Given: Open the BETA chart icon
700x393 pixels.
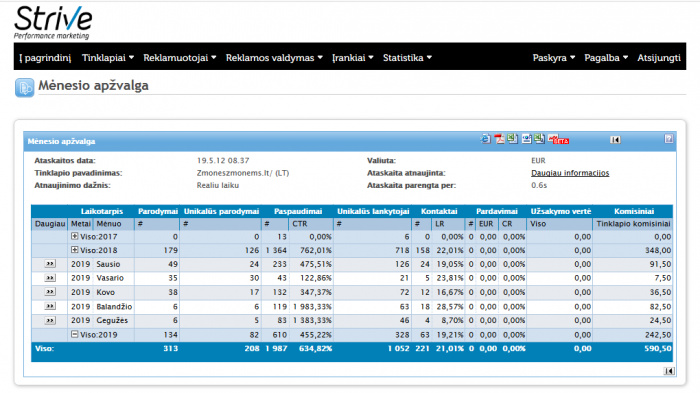Looking at the screenshot, I should click(x=558, y=139).
